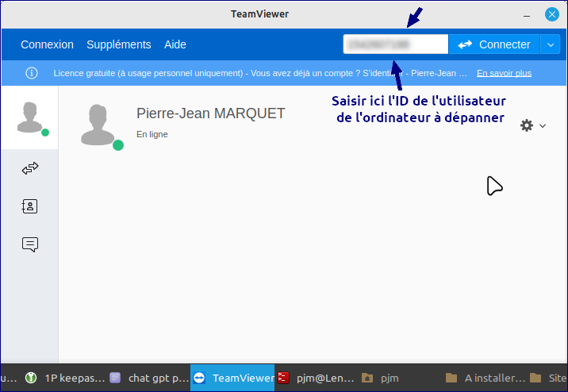Open the pjm folder taskbar item
Screen dimensions: 568x392
380,378
